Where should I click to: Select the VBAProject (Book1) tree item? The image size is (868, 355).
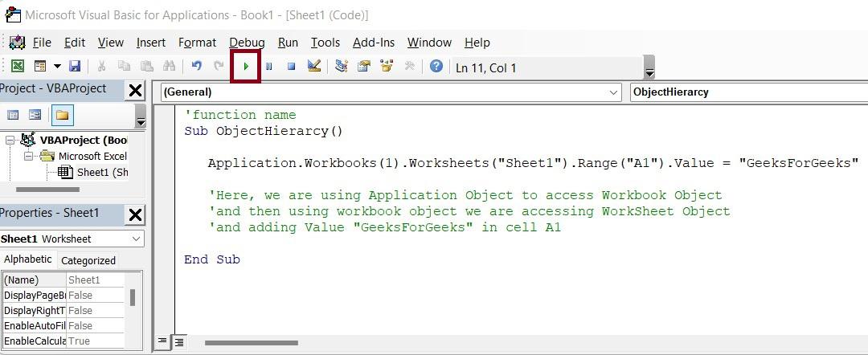84,140
